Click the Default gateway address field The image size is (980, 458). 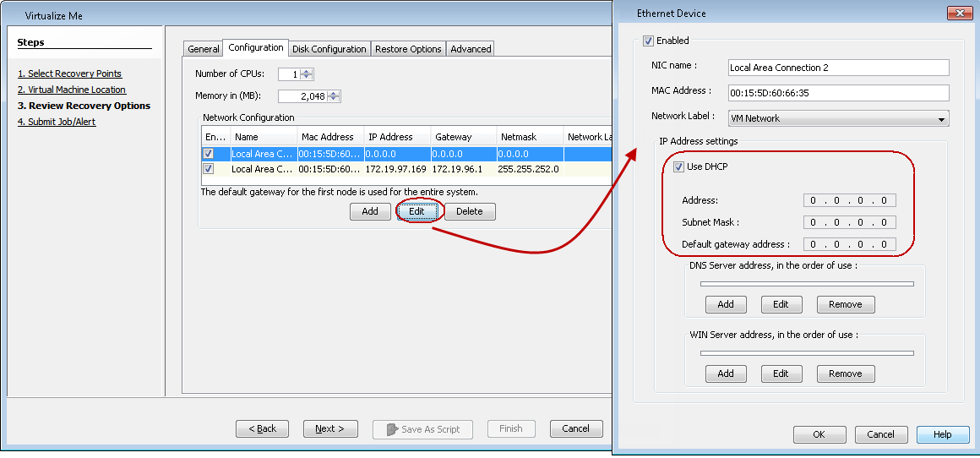pos(850,244)
